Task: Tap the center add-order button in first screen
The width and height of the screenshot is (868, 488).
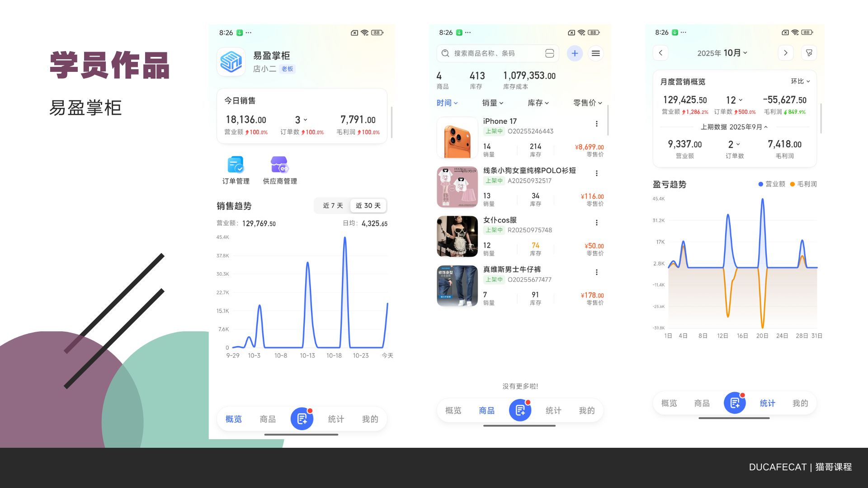Action: click(x=302, y=418)
